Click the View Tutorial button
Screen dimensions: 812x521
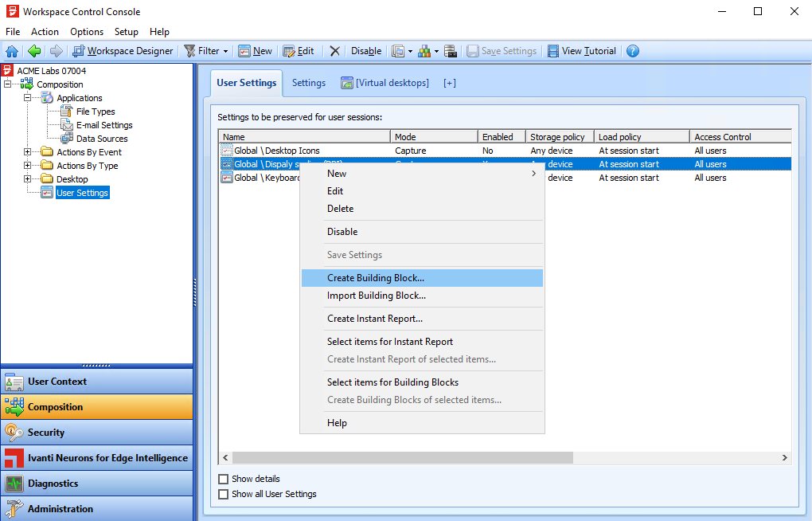point(582,51)
